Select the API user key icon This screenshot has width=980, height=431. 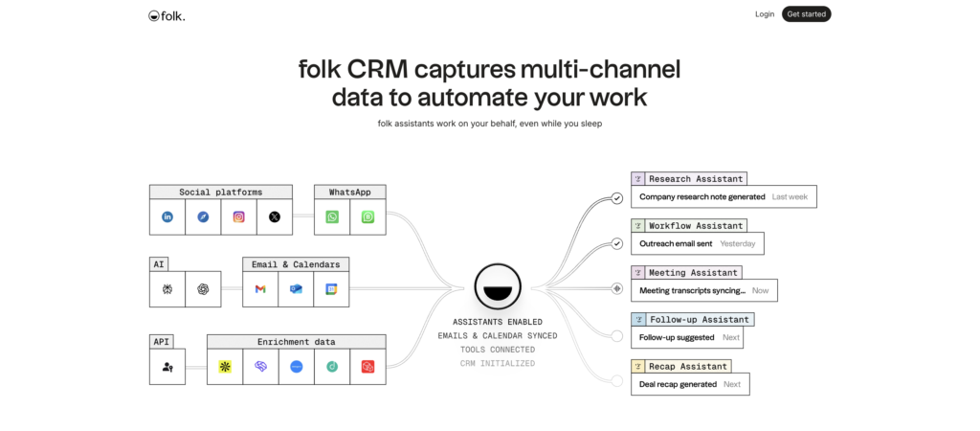click(167, 366)
